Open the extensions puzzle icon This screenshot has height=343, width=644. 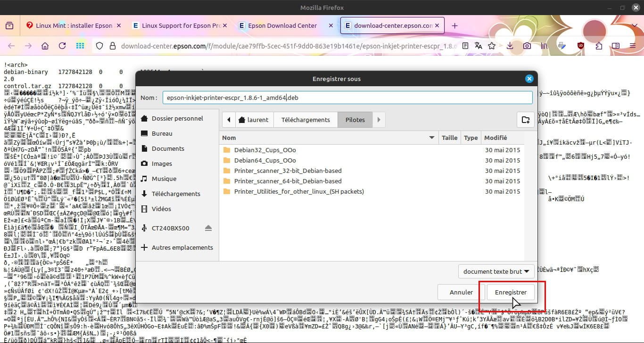(599, 46)
